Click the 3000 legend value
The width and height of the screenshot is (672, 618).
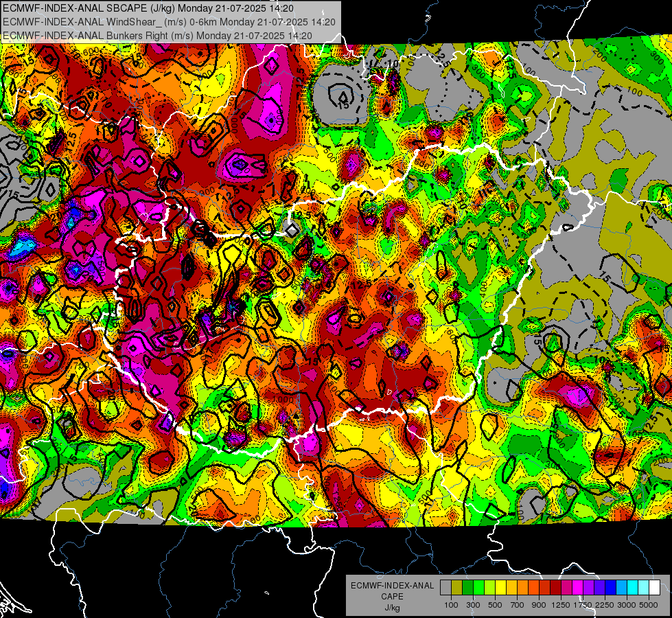click(627, 605)
